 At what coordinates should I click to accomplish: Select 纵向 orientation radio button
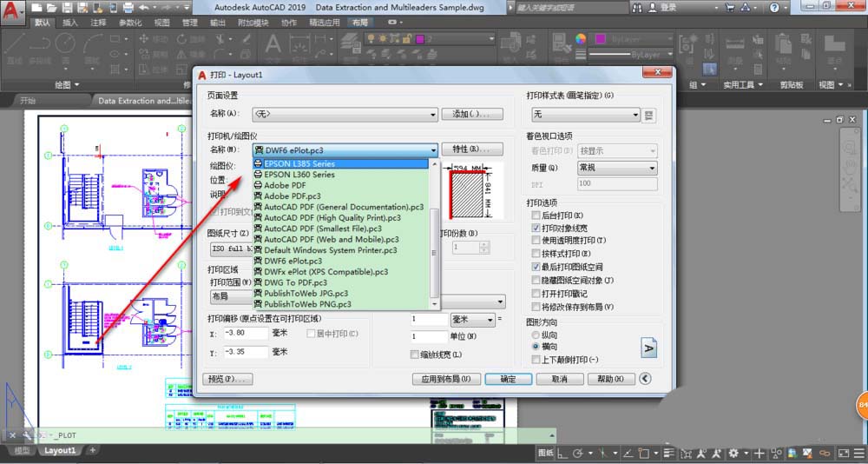(x=536, y=335)
